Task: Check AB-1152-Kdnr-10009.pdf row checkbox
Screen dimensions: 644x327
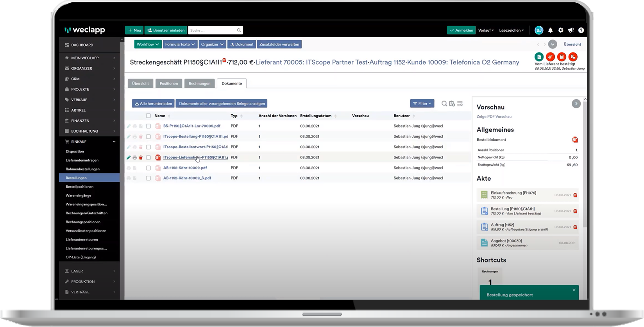Action: point(148,168)
